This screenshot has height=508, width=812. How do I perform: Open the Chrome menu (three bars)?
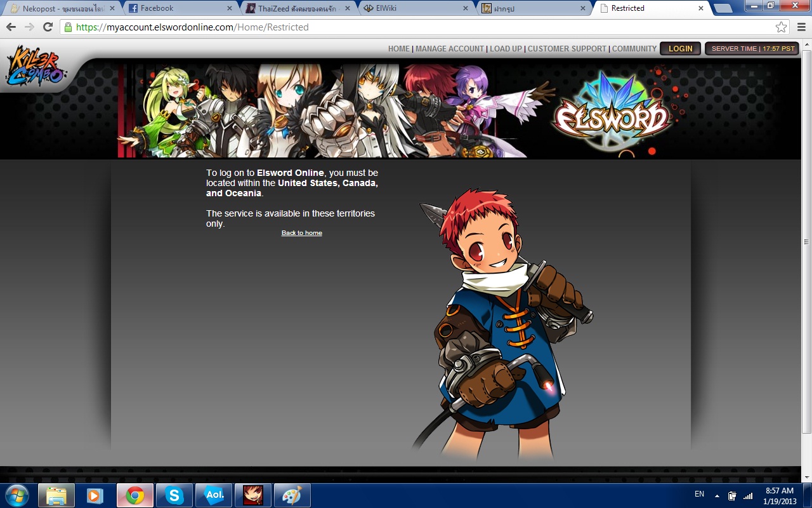801,27
